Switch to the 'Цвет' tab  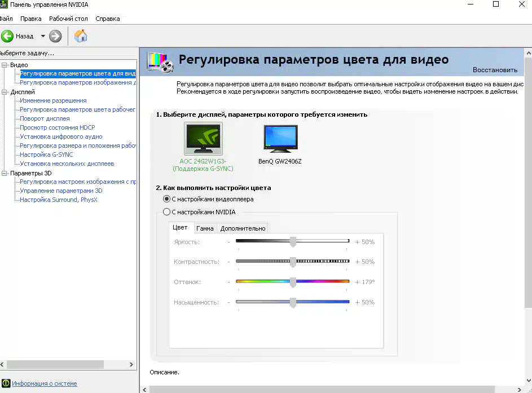click(180, 228)
